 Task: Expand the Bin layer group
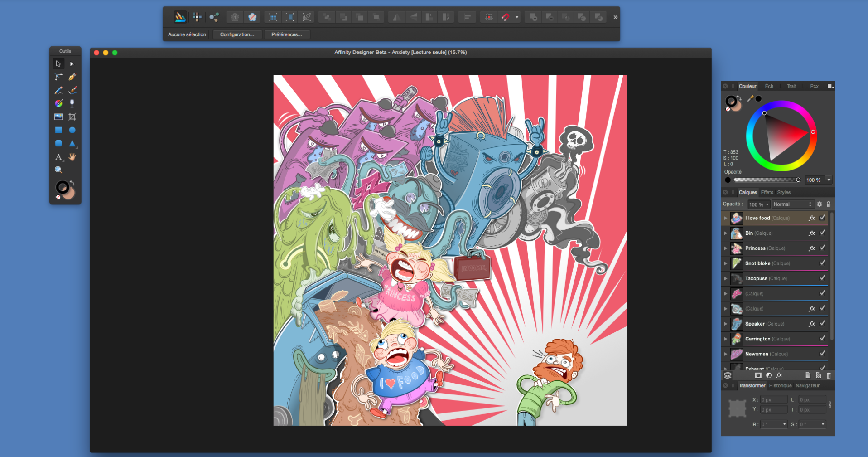point(725,233)
